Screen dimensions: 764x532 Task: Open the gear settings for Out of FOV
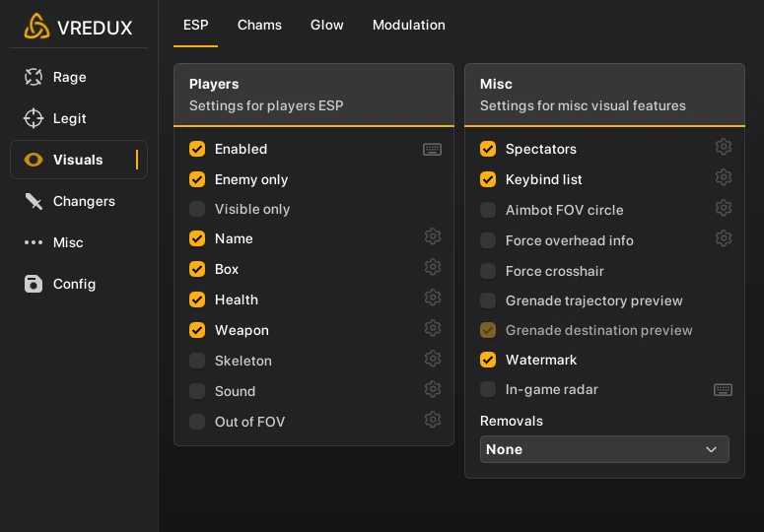tap(432, 421)
